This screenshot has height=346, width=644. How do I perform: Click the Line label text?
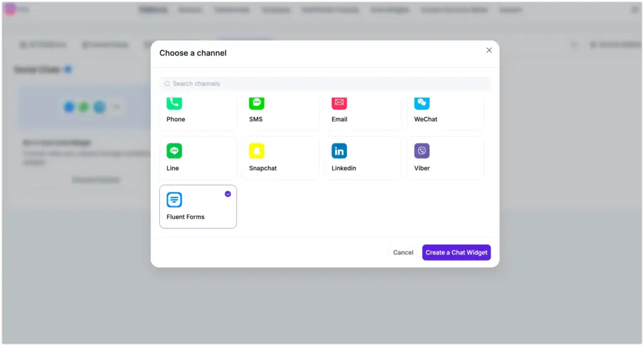(172, 168)
